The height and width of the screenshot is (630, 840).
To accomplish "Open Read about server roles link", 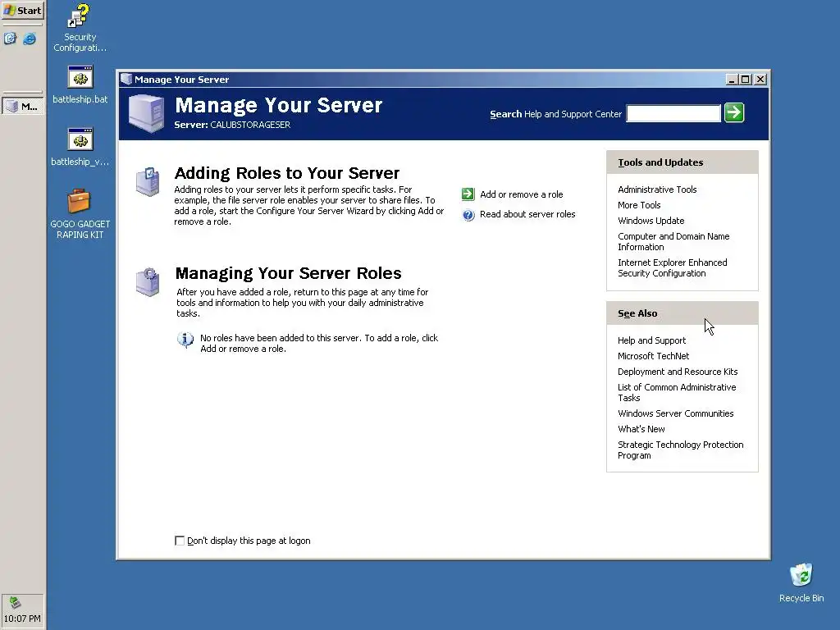I will pyautogui.click(x=527, y=214).
